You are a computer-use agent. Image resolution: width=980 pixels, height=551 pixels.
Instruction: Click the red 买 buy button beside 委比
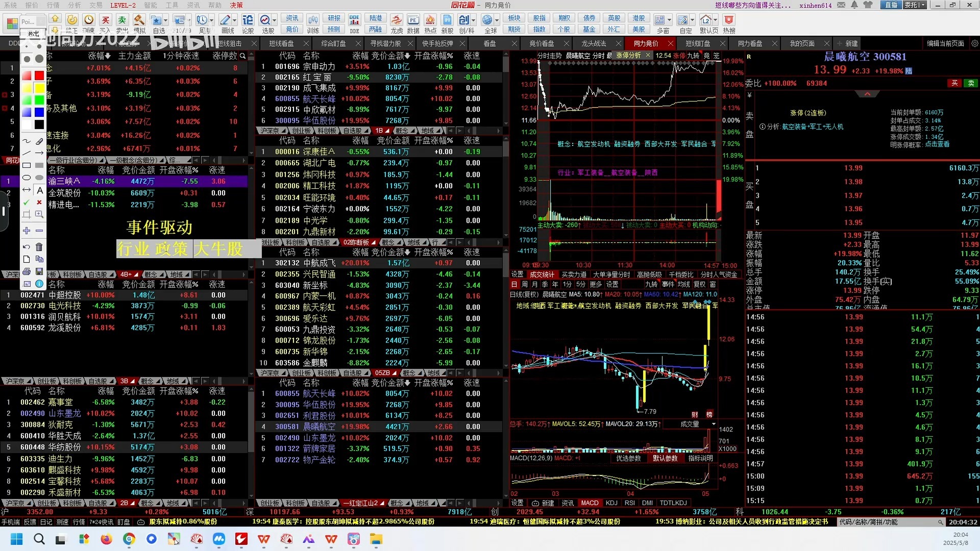[954, 83]
